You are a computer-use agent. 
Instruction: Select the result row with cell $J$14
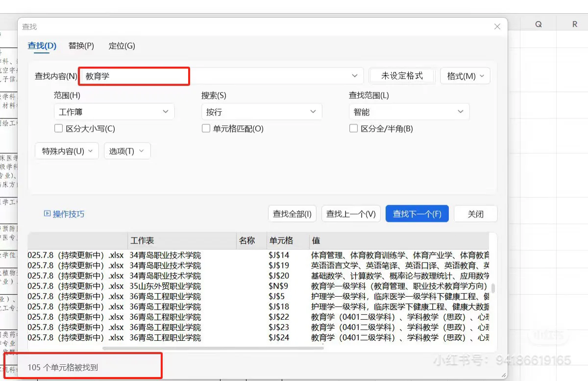(x=259, y=255)
